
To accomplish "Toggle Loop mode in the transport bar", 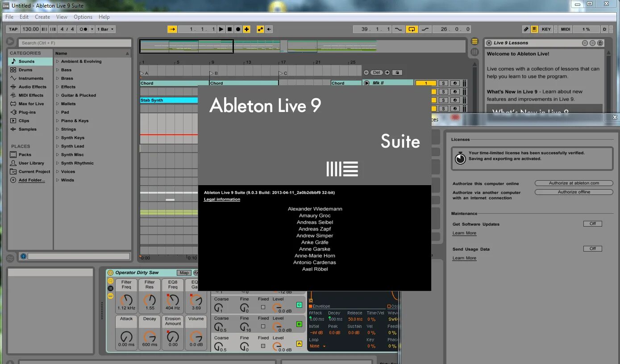I will click(x=412, y=29).
